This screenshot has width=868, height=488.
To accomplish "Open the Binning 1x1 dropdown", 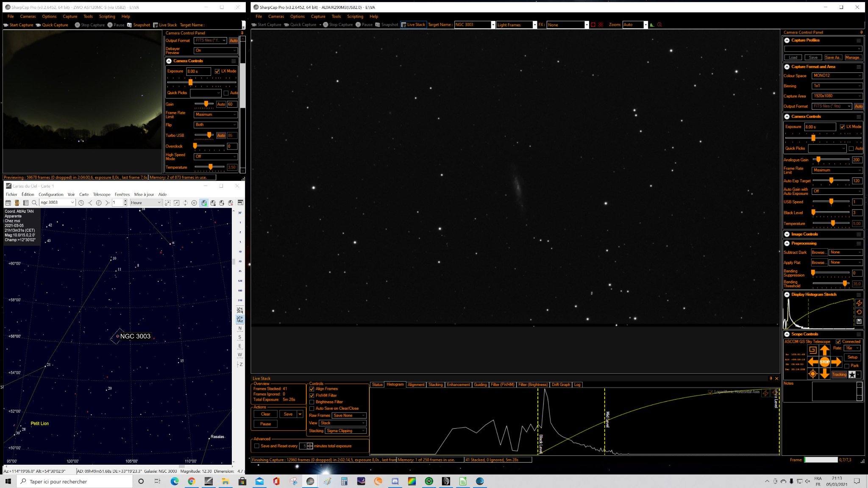I will pos(837,86).
